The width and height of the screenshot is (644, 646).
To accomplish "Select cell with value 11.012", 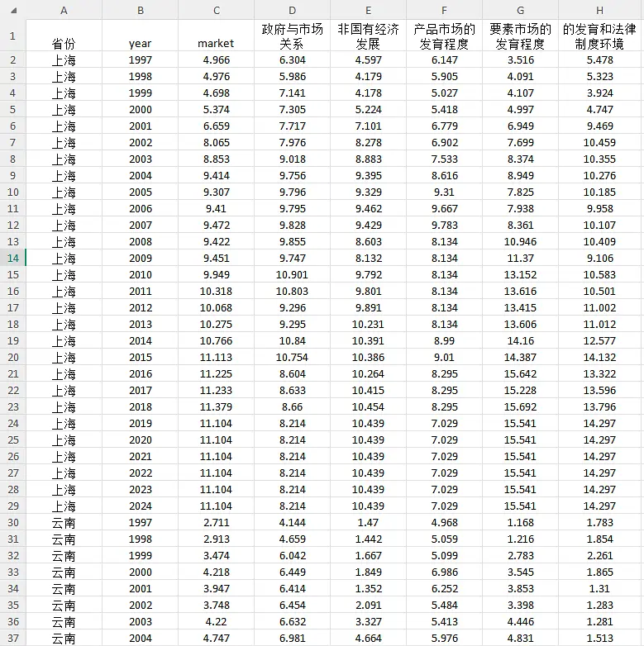I will [x=600, y=324].
